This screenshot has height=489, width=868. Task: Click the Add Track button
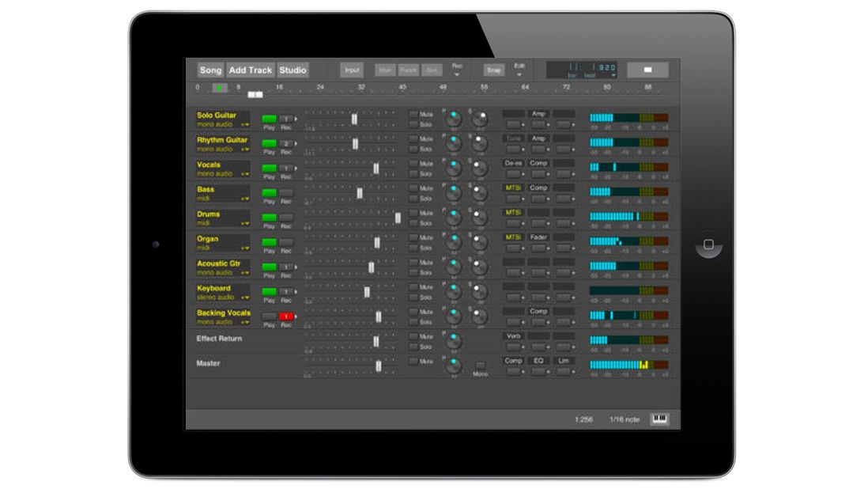tap(249, 70)
